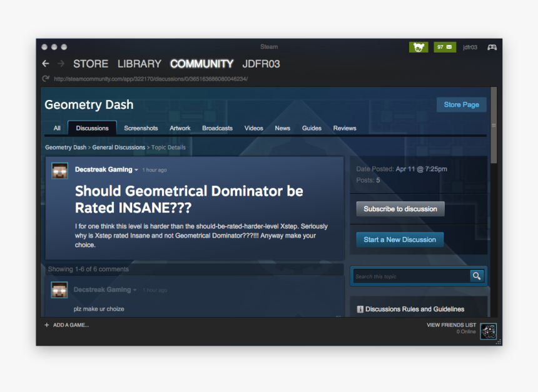Follow the Geometry Dash breadcrumb link
The height and width of the screenshot is (392, 538).
pyautogui.click(x=66, y=148)
